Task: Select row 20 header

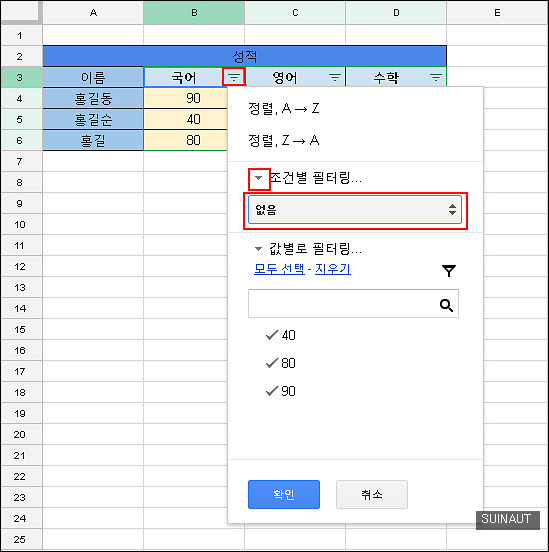Action: pos(20,434)
